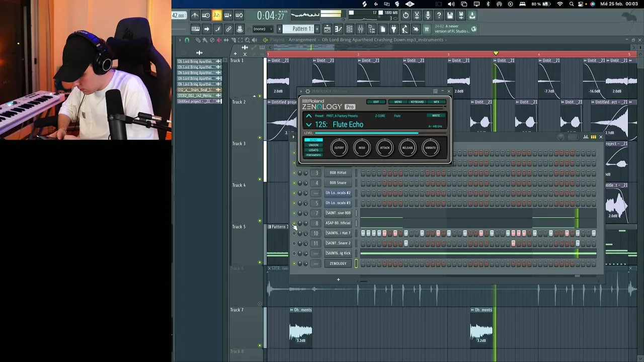Open the Playlist view icon

327,29
